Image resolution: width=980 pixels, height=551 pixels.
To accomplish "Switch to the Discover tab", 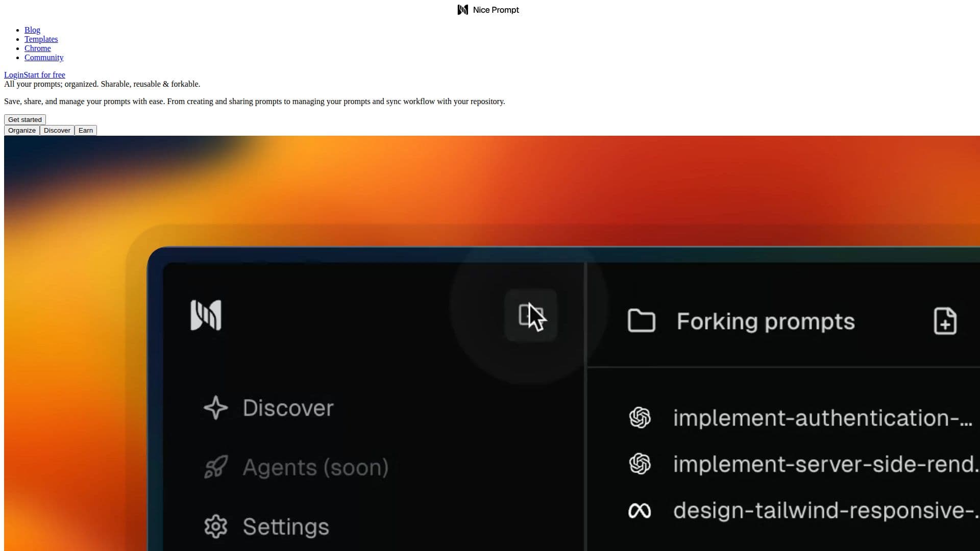I will [57, 131].
